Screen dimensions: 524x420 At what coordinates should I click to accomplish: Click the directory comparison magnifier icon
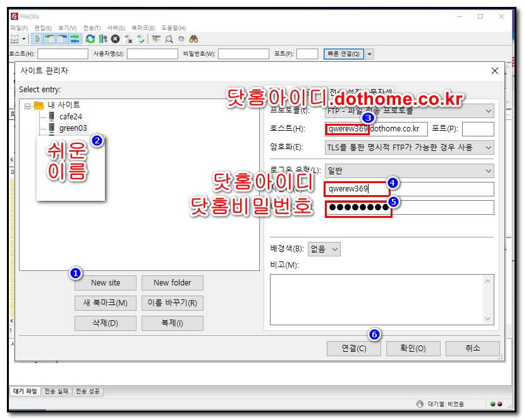point(169,39)
